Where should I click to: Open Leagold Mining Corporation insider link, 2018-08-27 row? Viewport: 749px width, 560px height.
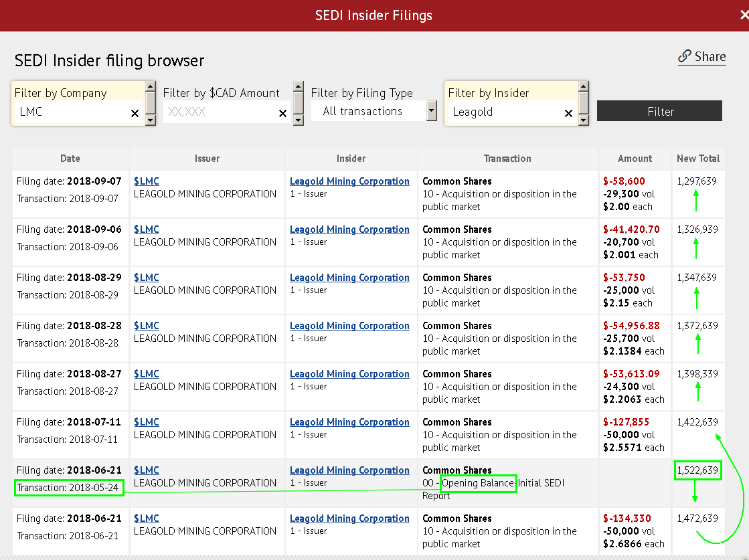pyautogui.click(x=349, y=374)
